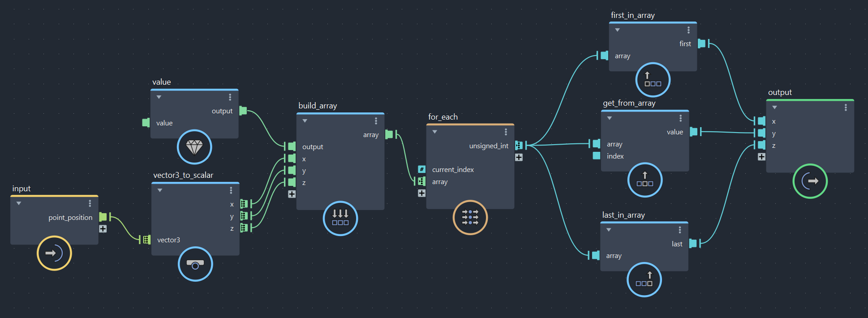Select the get_from_array node title

point(629,103)
